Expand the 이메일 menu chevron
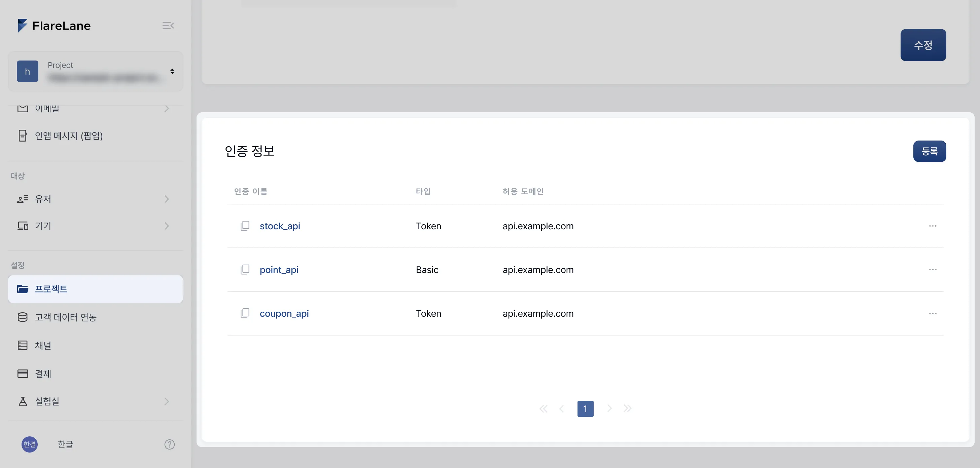This screenshot has width=980, height=468. click(167, 108)
